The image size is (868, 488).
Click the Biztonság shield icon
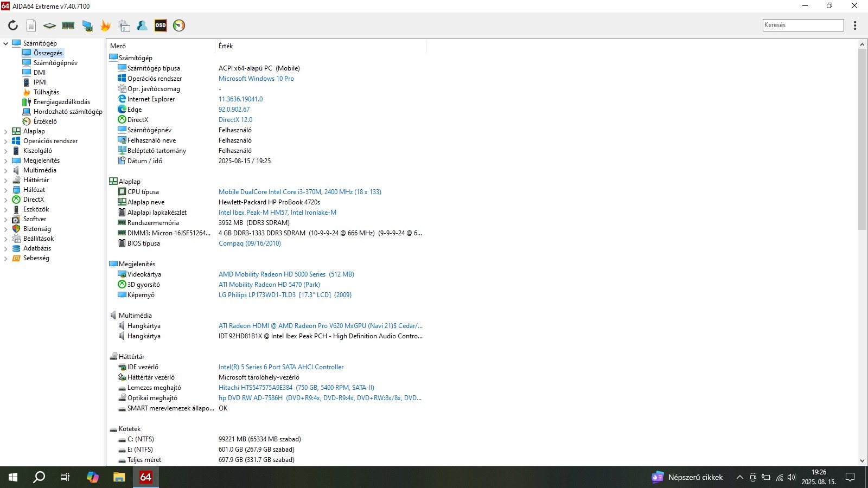16,229
